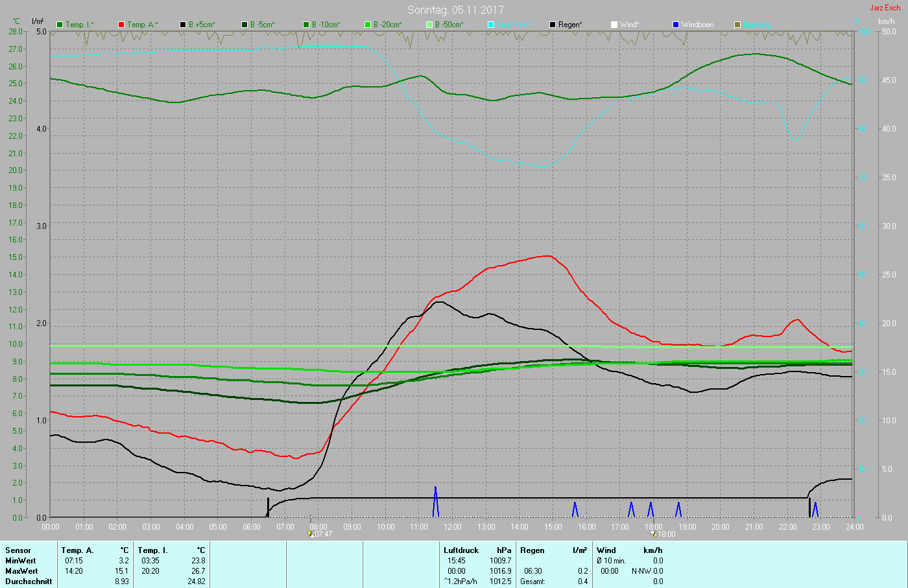Select the Durchschnitt row label

click(x=29, y=582)
